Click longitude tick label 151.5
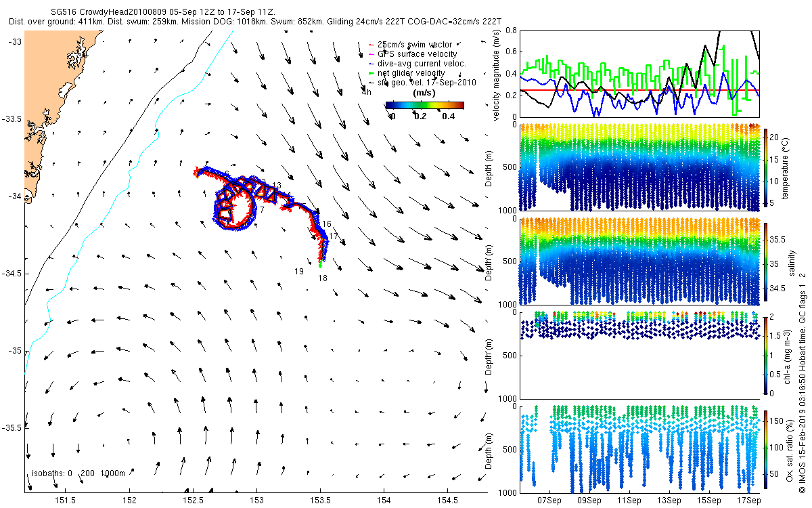This screenshot has height=508, width=812. pos(66,500)
